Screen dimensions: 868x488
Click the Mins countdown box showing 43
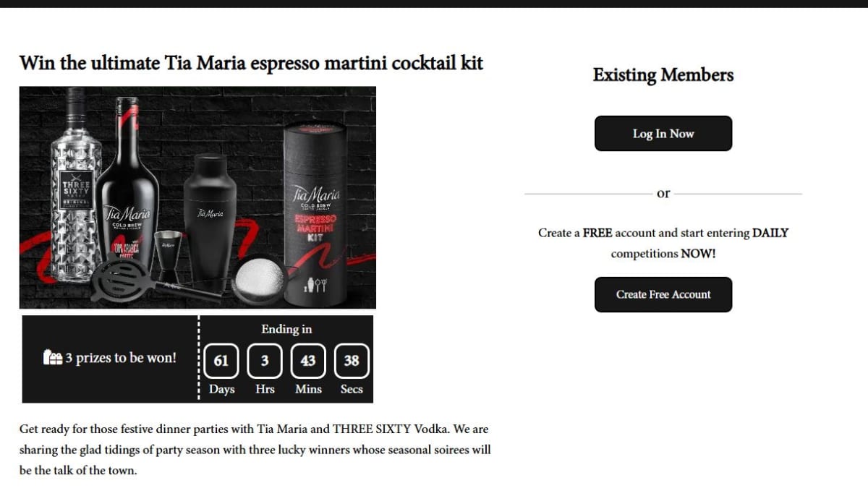(308, 361)
